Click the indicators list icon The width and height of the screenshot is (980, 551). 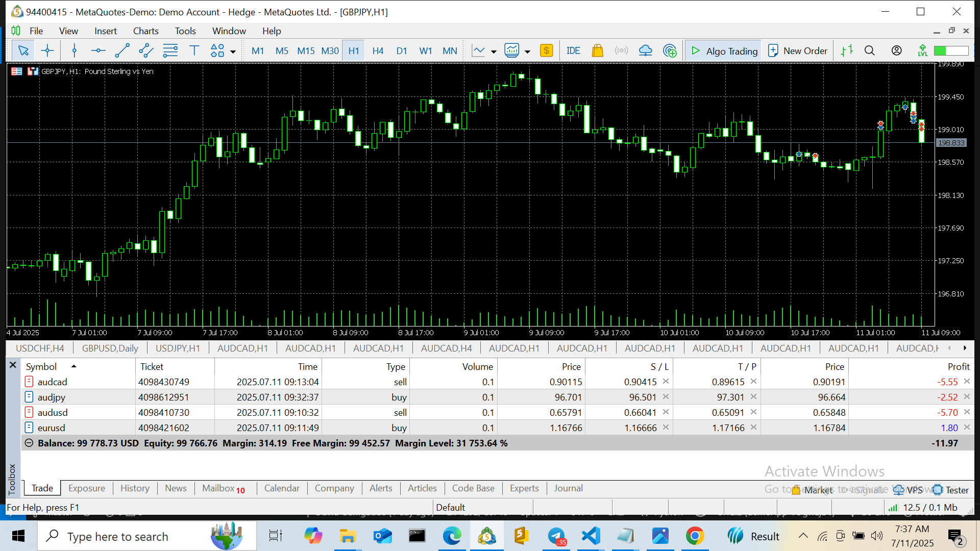[512, 51]
